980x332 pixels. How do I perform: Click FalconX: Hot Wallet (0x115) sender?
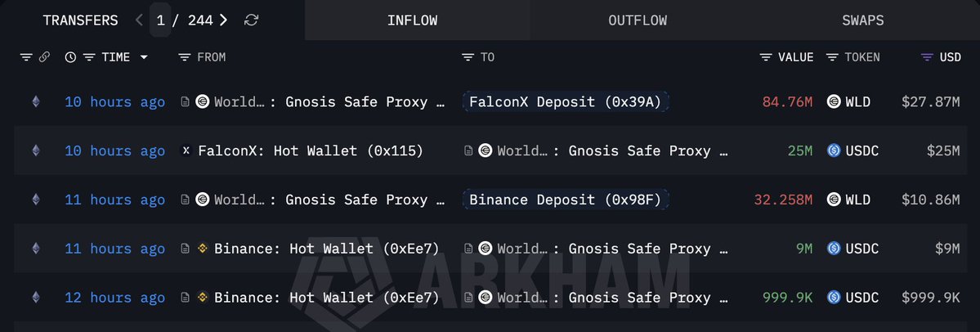(310, 151)
